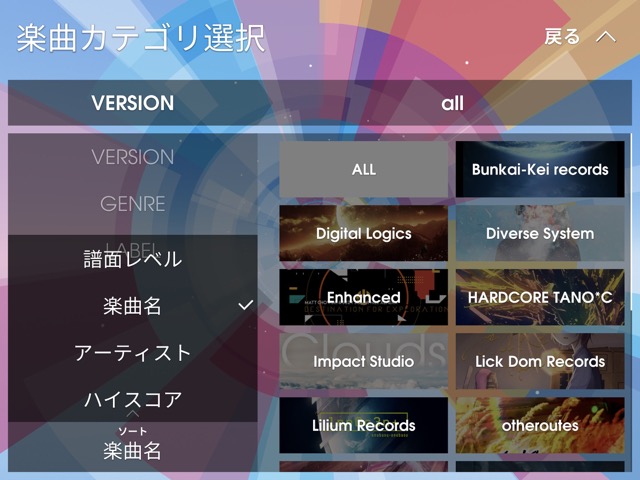Select Diverse System label tile
Viewport: 640px width, 480px height.
point(540,233)
